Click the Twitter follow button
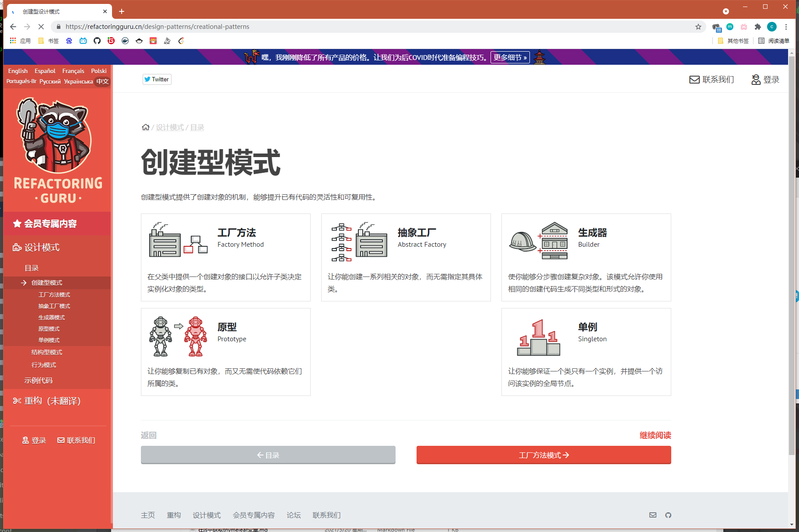The height and width of the screenshot is (532, 799). (x=157, y=79)
